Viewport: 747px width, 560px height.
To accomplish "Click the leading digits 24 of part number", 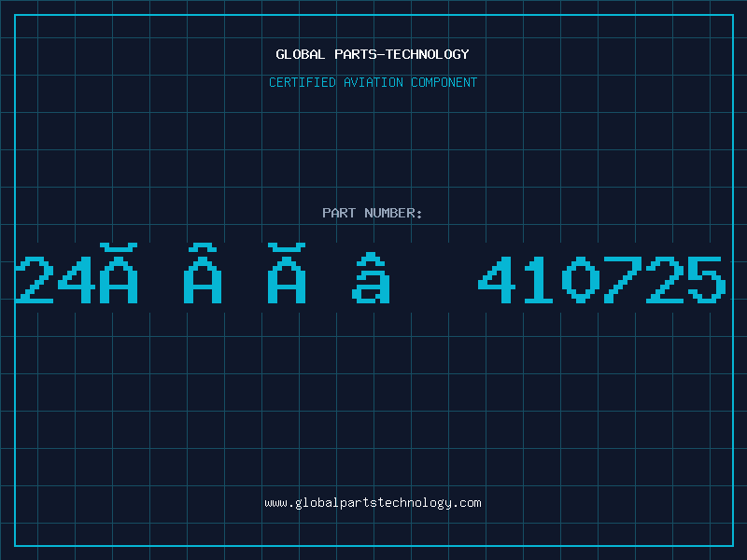I will (x=55, y=279).
